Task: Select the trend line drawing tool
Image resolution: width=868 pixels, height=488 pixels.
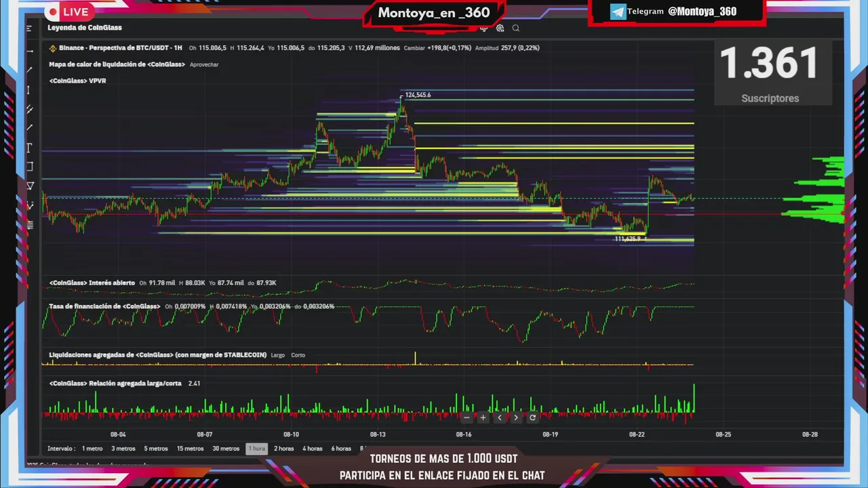Action: [29, 70]
